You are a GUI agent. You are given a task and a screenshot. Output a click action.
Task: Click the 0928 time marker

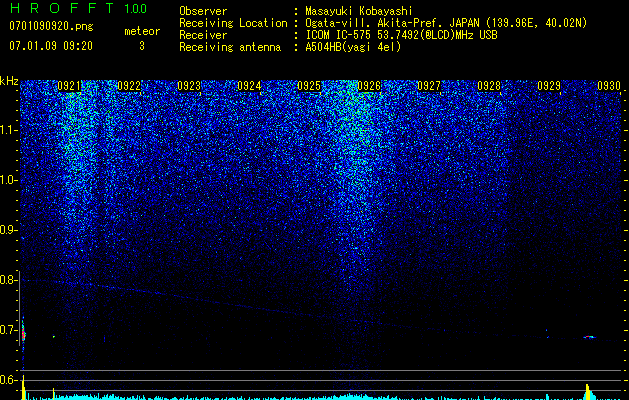click(x=489, y=86)
